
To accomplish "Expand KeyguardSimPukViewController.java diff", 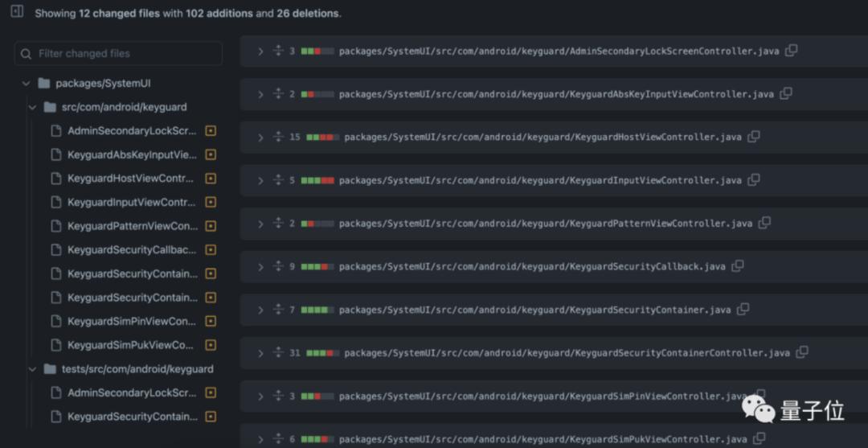I will (x=260, y=440).
